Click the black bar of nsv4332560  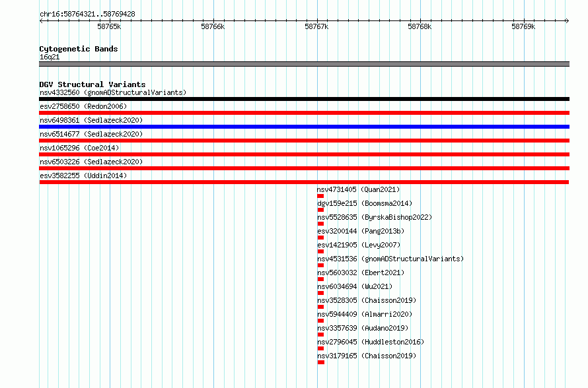(x=304, y=99)
